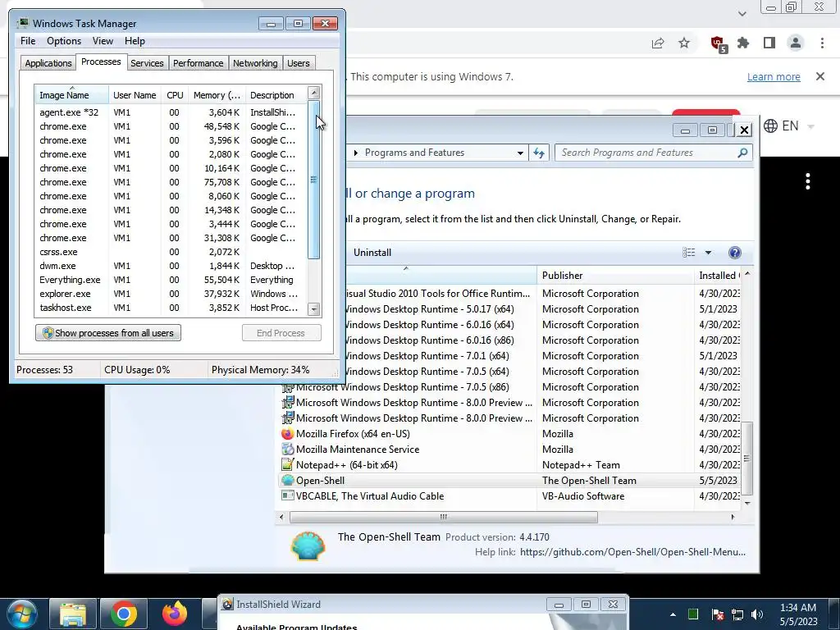This screenshot has width=840, height=630.
Task: Open Task Manager Options menu
Action: click(64, 41)
